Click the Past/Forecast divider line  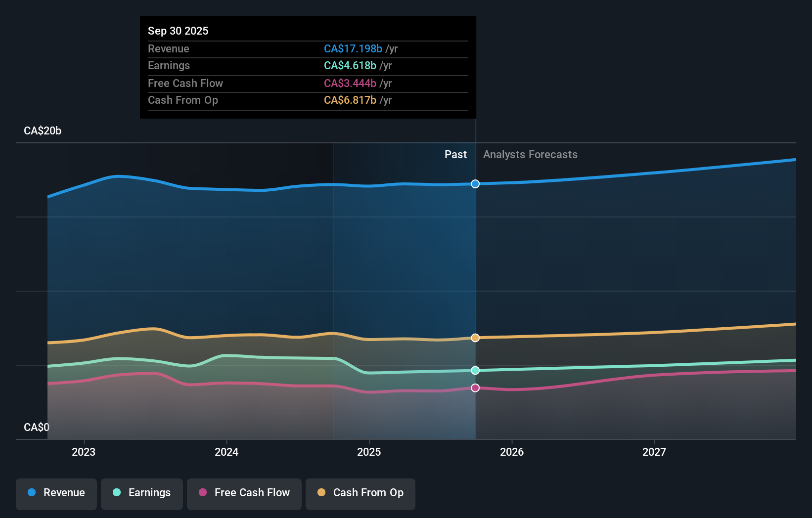pos(475,272)
